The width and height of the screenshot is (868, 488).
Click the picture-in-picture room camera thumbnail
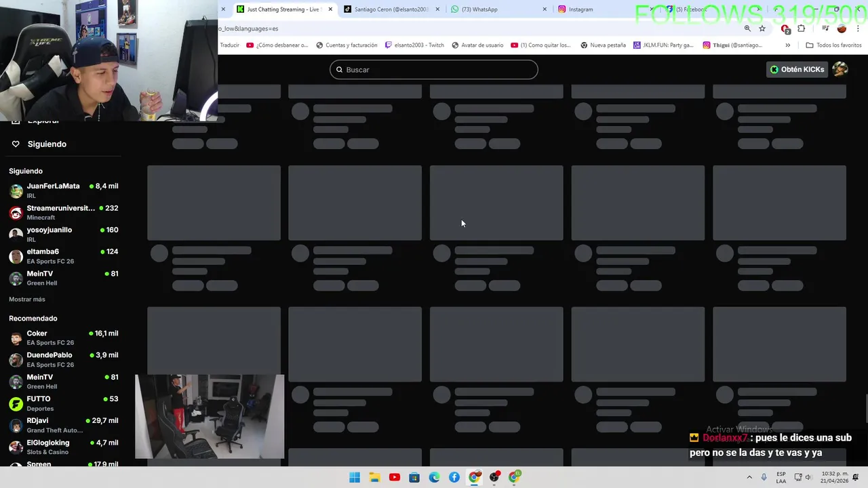[210, 417]
